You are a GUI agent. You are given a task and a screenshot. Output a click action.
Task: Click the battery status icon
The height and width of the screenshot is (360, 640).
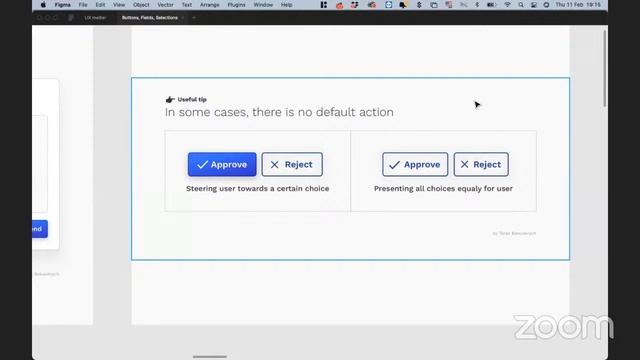(491, 5)
